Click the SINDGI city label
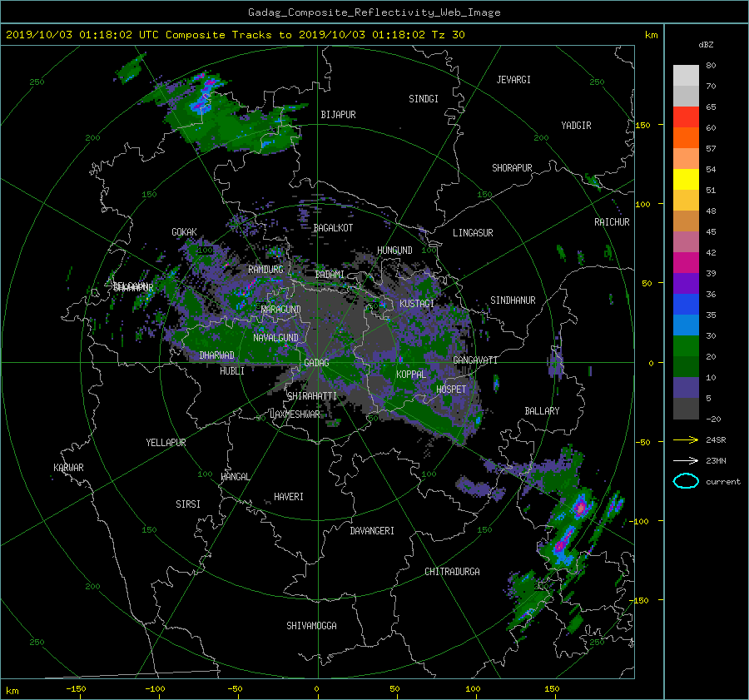 pos(424,99)
